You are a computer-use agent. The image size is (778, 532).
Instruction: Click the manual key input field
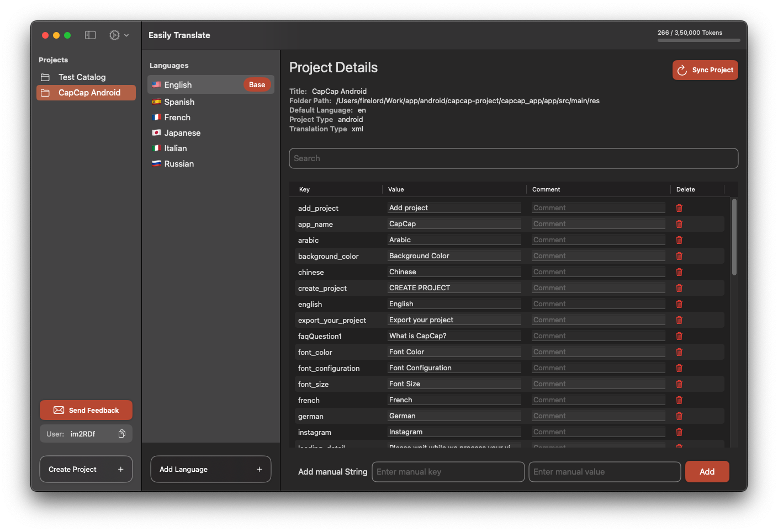(x=448, y=472)
